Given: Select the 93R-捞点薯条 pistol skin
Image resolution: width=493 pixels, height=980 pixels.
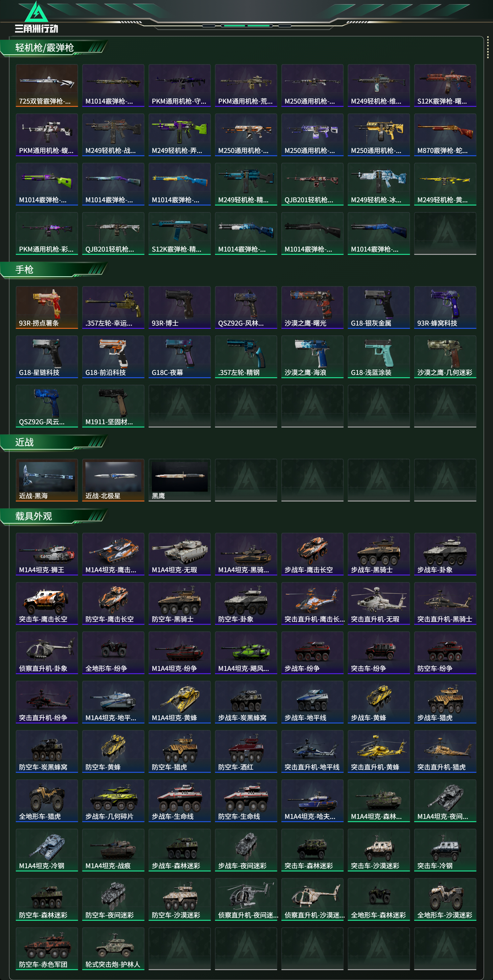Looking at the screenshot, I should [x=47, y=307].
